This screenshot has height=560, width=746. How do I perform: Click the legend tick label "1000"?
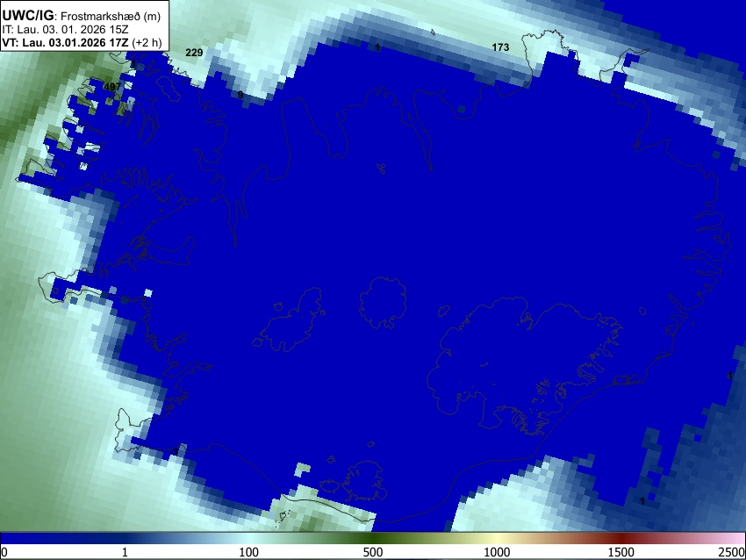tap(497, 552)
